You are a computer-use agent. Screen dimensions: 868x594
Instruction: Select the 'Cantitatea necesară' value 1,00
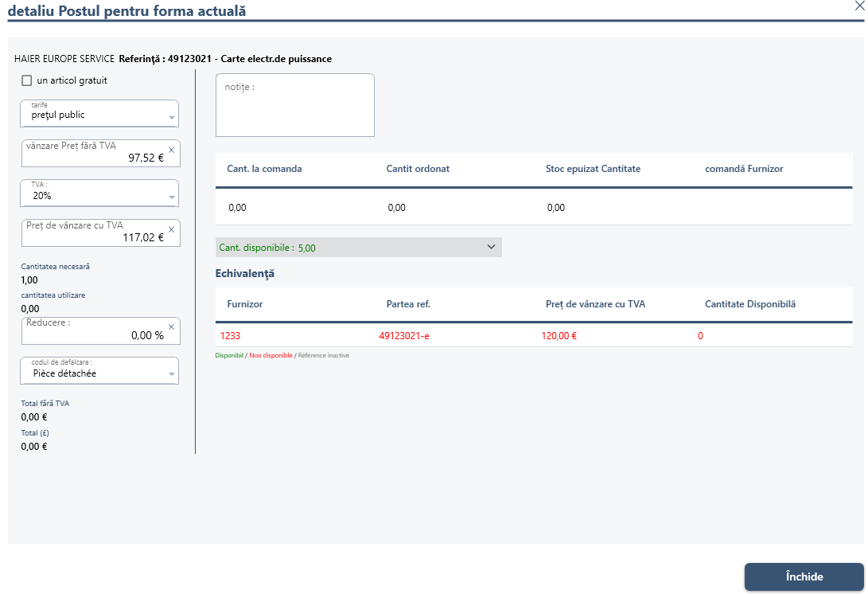(29, 279)
